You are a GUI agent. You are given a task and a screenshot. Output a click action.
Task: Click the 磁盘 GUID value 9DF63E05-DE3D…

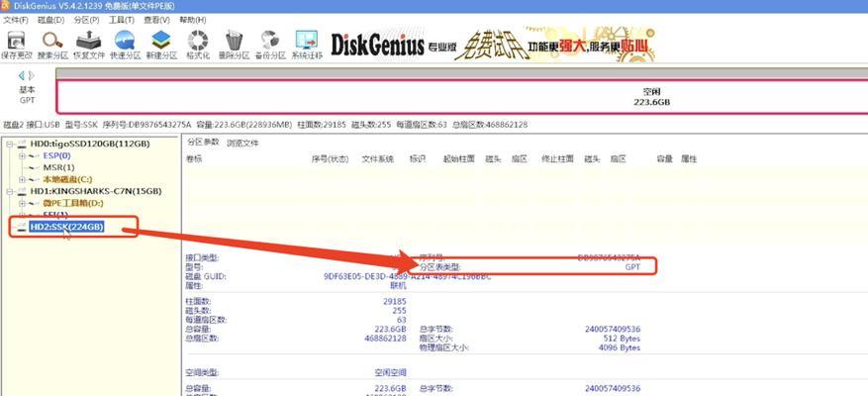(407, 276)
